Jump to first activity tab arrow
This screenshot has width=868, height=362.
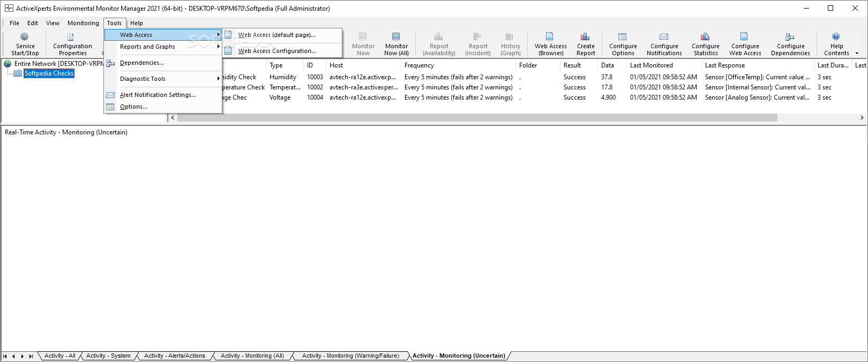point(5,356)
